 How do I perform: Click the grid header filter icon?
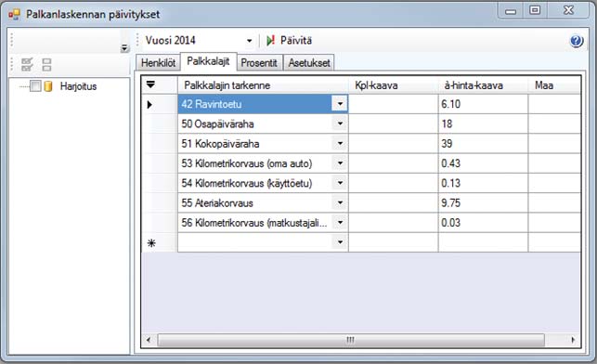click(150, 84)
